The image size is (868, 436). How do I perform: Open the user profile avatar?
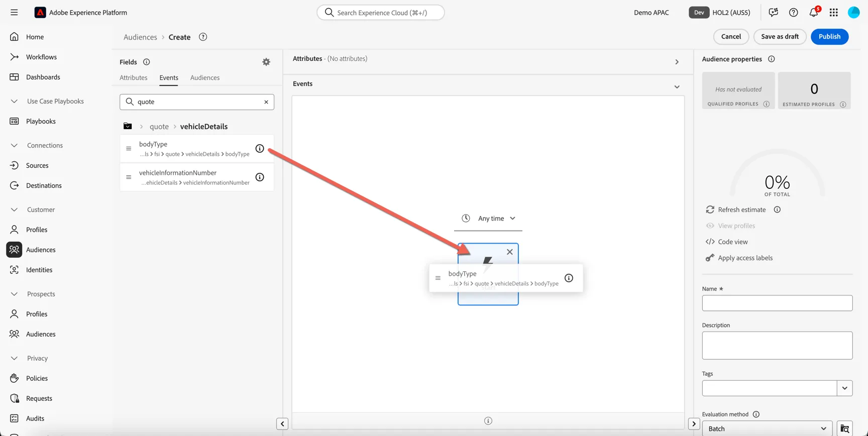(854, 13)
